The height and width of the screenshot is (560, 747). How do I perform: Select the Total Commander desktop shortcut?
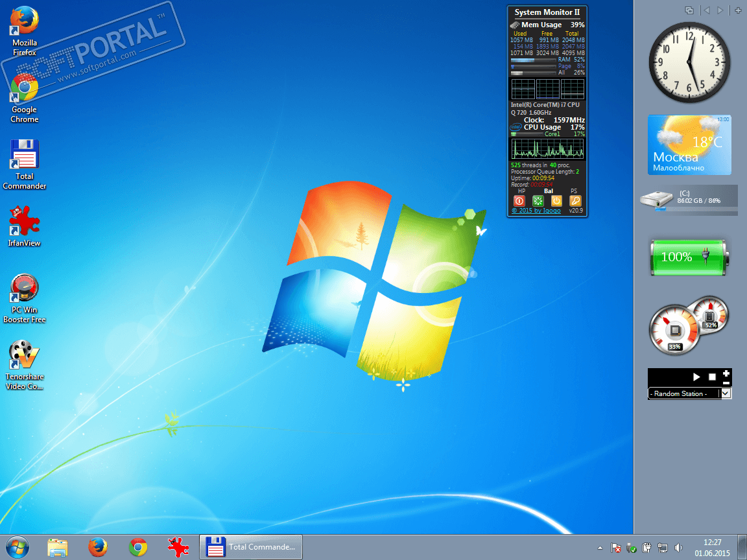coord(24,165)
